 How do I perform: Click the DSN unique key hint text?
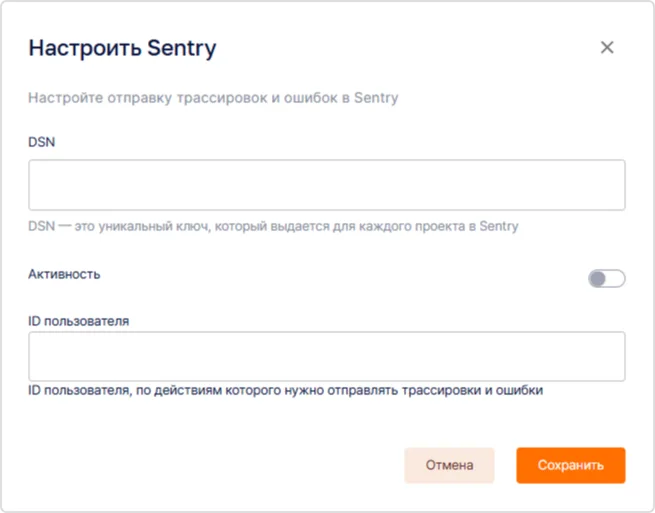[273, 226]
